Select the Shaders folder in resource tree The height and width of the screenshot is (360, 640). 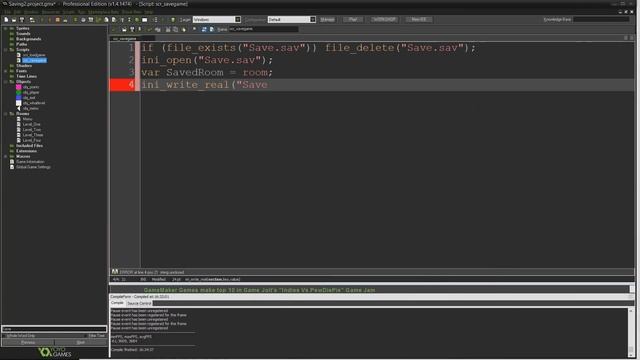[x=24, y=66]
